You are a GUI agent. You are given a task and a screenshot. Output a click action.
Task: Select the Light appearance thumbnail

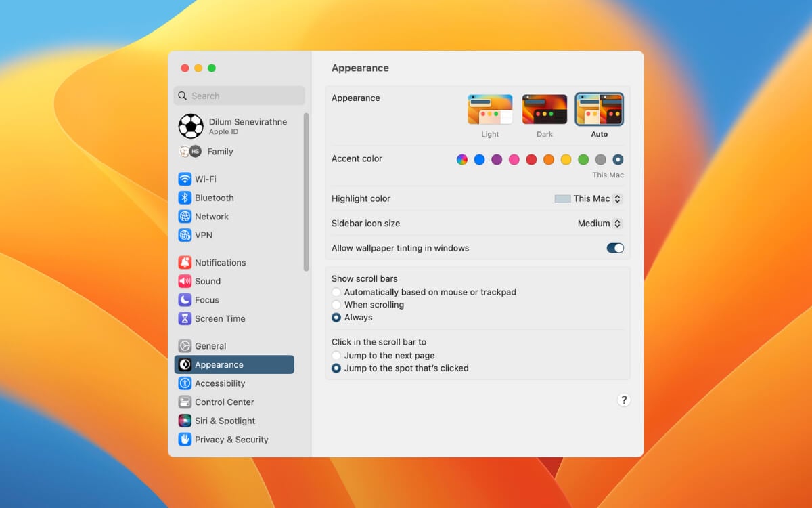coord(490,109)
